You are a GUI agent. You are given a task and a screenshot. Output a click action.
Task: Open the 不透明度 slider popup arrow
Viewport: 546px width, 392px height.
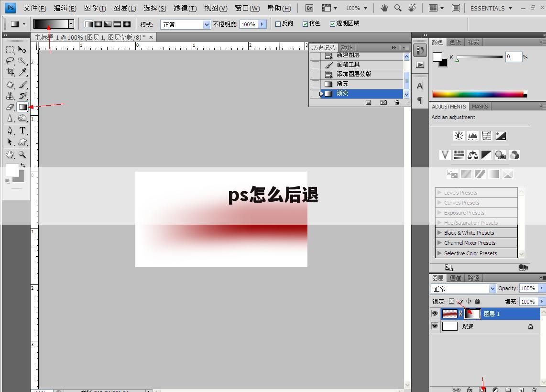pos(262,24)
